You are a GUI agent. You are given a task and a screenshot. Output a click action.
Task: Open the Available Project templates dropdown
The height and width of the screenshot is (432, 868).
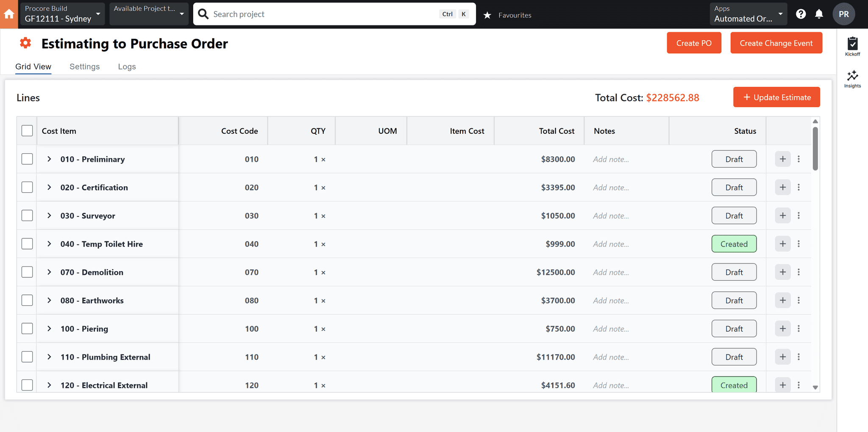[x=149, y=14]
